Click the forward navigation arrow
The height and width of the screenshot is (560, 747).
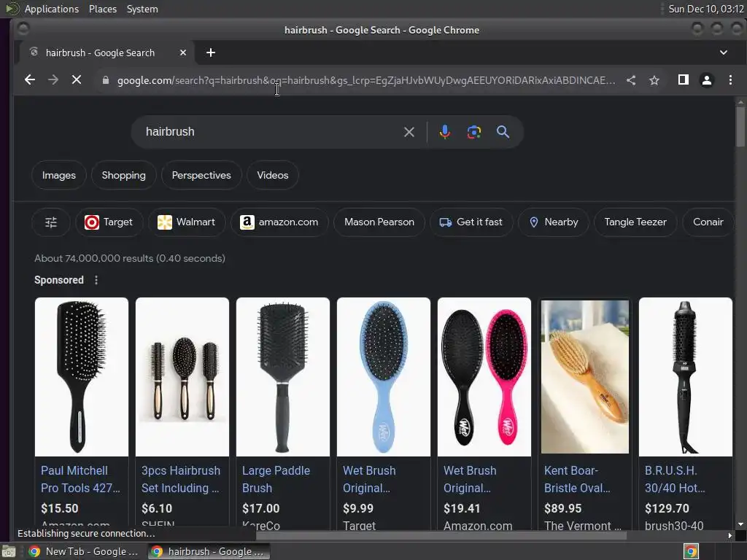[x=53, y=80]
